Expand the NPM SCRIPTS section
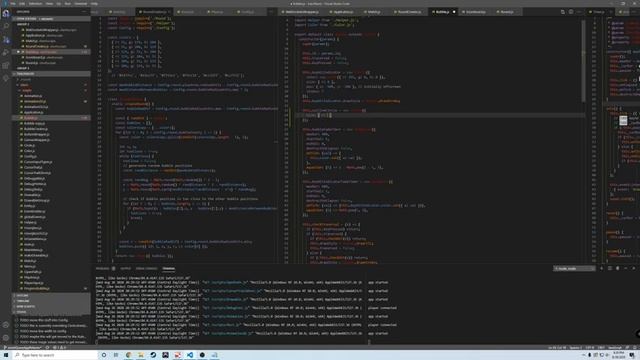This screenshot has height=360, width=640. [x=51, y=307]
